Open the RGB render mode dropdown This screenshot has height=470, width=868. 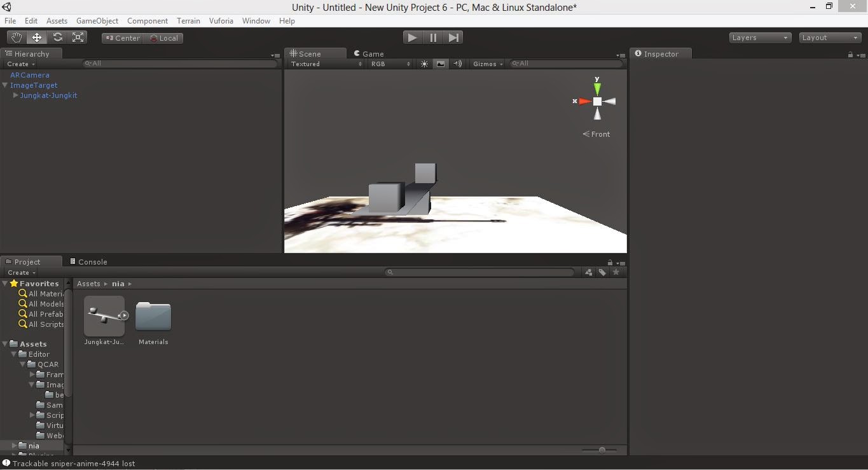point(390,64)
